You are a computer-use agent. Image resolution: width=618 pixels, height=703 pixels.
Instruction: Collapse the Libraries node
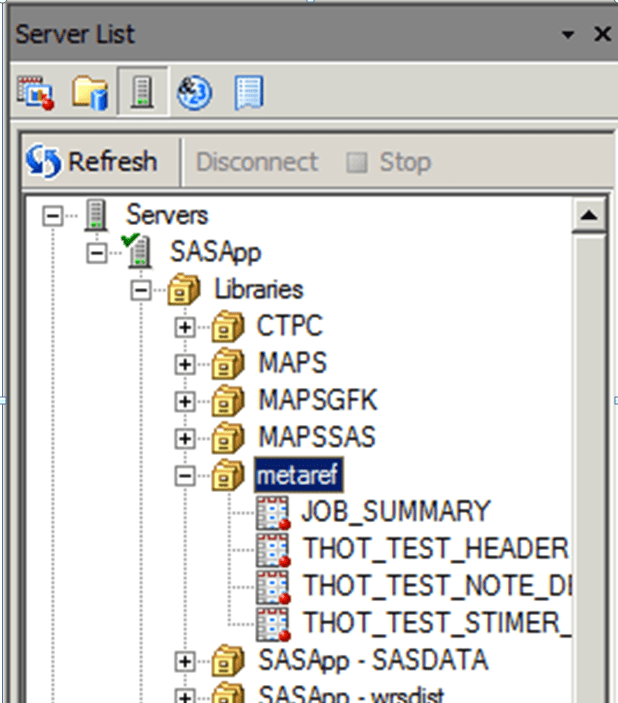tap(141, 291)
